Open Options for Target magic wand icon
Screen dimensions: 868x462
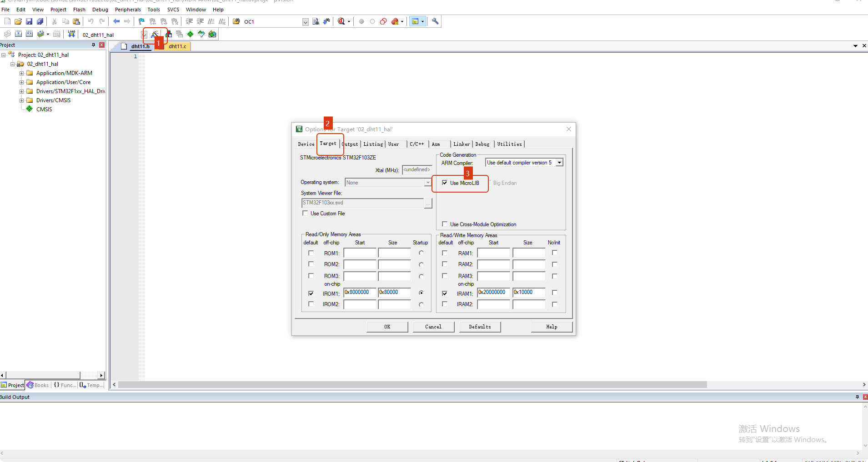point(155,34)
